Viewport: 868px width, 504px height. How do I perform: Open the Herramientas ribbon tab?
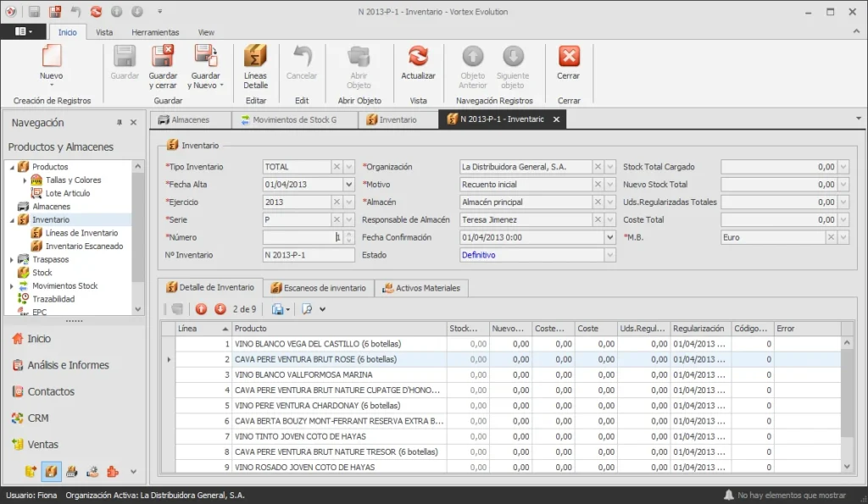click(x=155, y=32)
